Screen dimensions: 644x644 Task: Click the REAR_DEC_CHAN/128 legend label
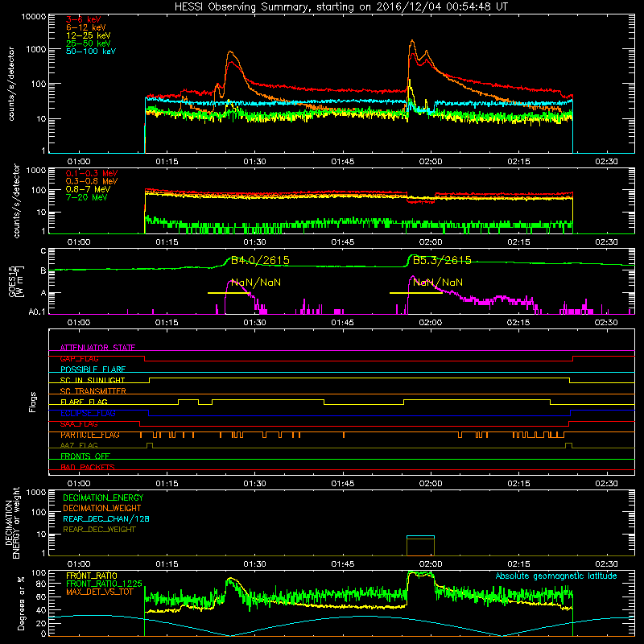(x=106, y=518)
